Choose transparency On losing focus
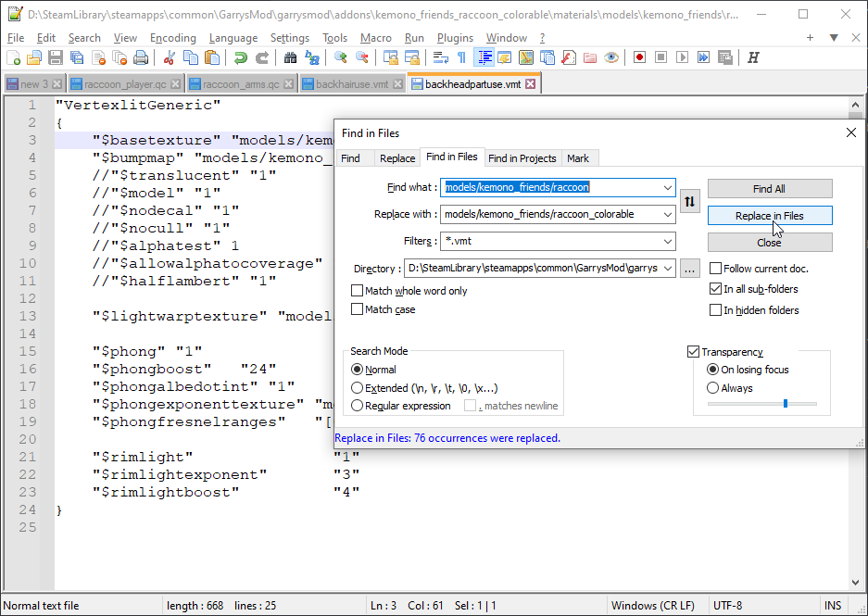 (748, 370)
